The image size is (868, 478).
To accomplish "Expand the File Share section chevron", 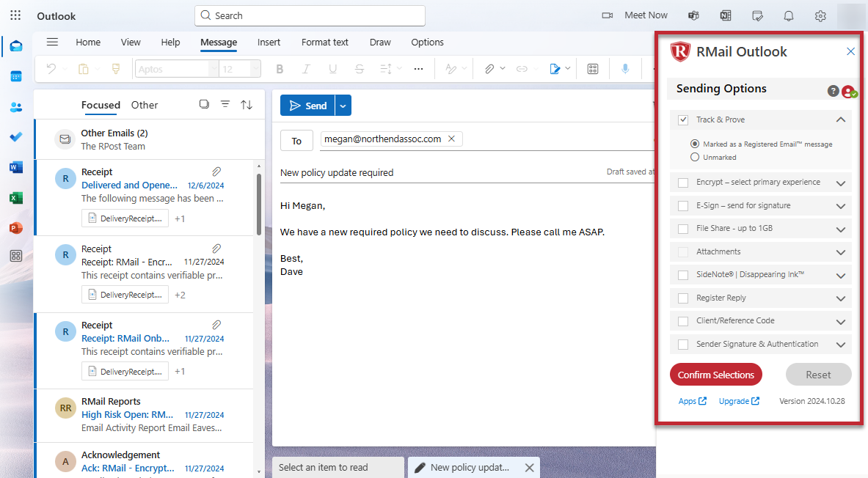I will point(841,229).
